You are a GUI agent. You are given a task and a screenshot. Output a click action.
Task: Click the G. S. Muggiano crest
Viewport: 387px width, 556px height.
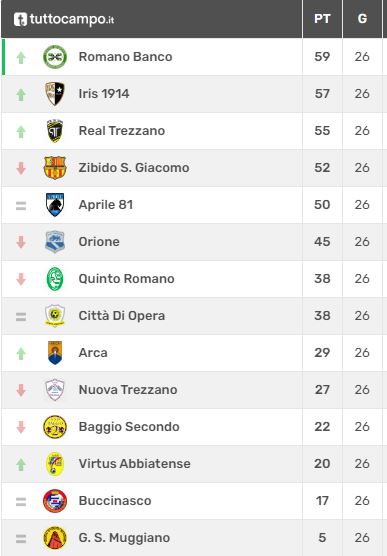[55, 538]
